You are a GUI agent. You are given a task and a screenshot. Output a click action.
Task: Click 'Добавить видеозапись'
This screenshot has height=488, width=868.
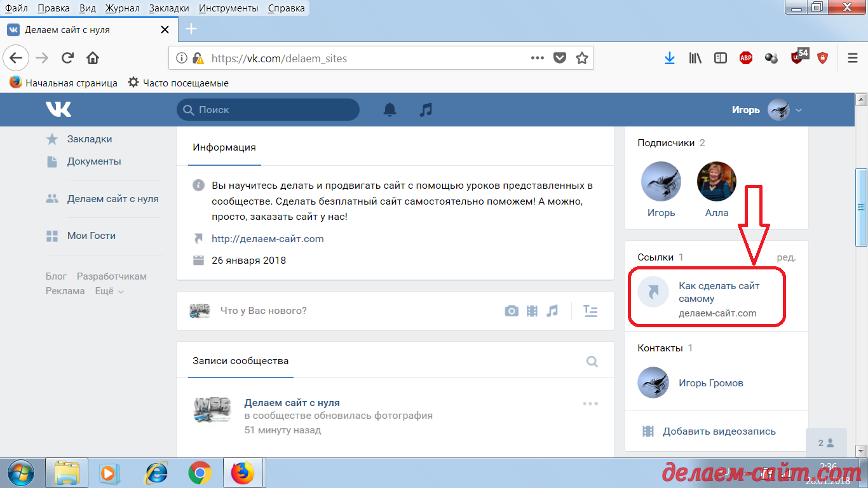pos(719,431)
